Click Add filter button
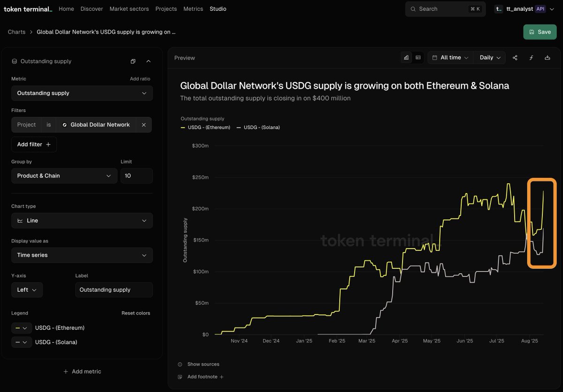Image resolution: width=563 pixels, height=392 pixels. tap(34, 144)
